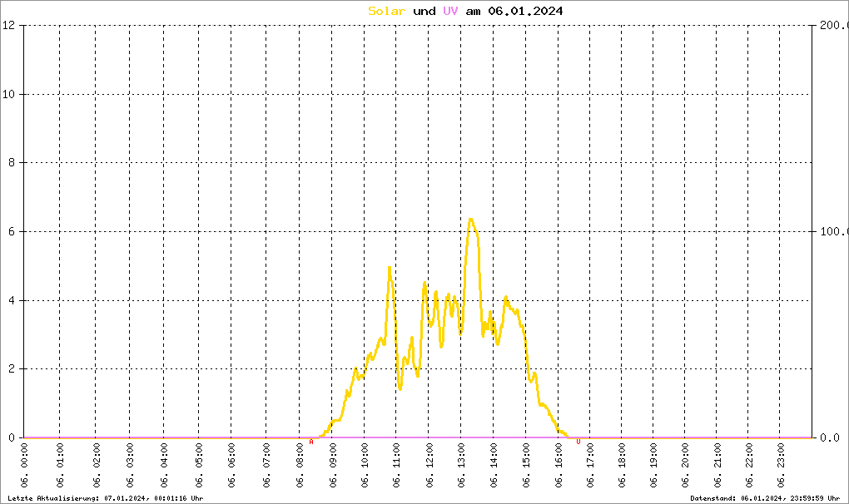Click the '06. 13:00' time label
Viewport: 849px width, 504px height.
coord(461,466)
